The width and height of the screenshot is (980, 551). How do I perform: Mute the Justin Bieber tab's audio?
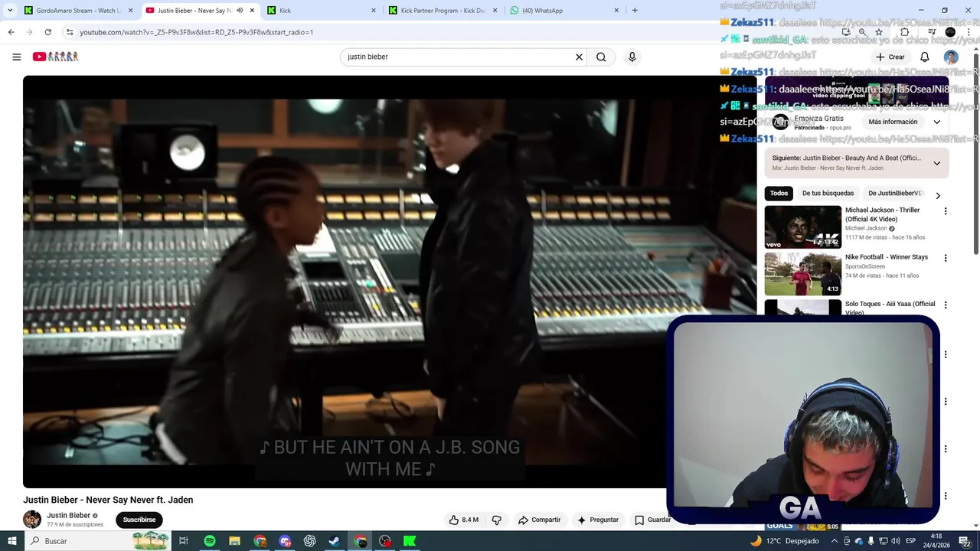point(240,11)
